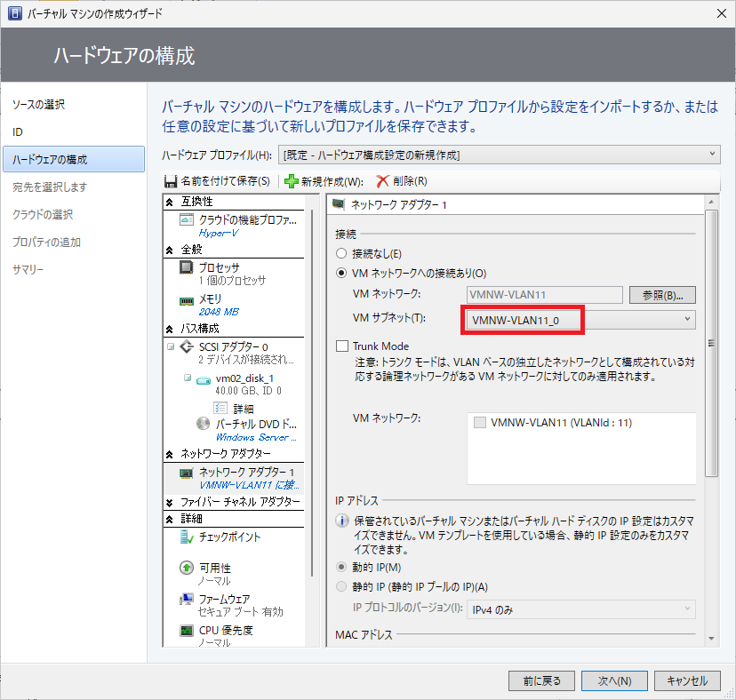736x700 pixels.
Task: Click the green plus new-item icon
Action: click(x=292, y=181)
